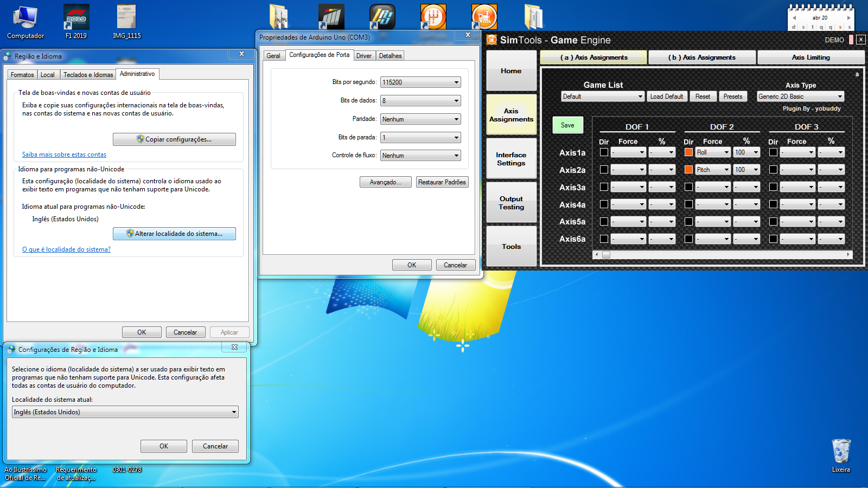The width and height of the screenshot is (868, 488).
Task: Open the Bits de parada dropdown
Action: tap(420, 138)
